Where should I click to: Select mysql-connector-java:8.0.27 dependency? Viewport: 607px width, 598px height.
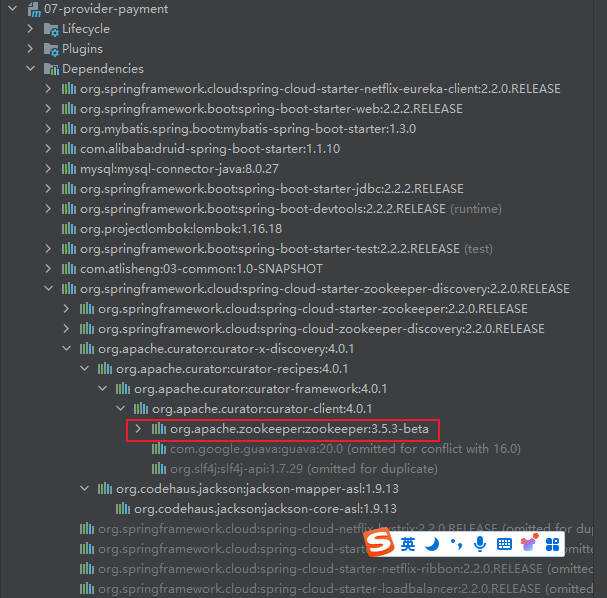click(180, 169)
